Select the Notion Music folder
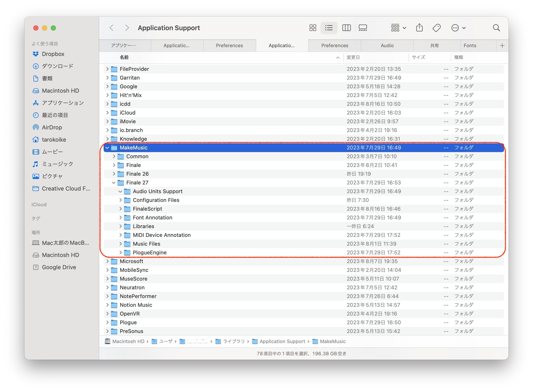The image size is (533, 392). [304, 305]
